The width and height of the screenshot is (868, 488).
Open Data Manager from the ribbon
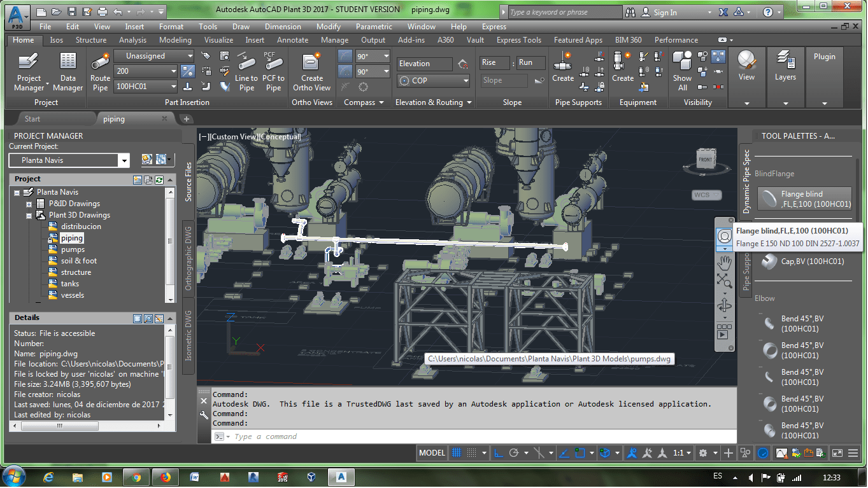[x=68, y=71]
